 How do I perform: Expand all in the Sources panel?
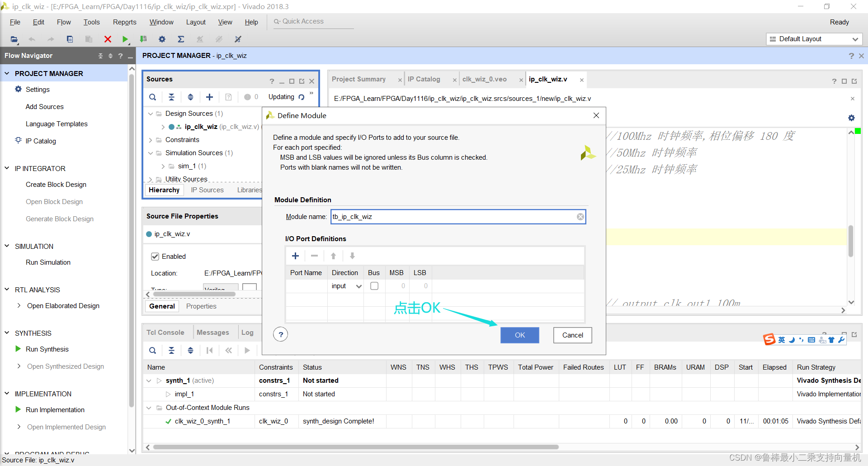pos(190,97)
